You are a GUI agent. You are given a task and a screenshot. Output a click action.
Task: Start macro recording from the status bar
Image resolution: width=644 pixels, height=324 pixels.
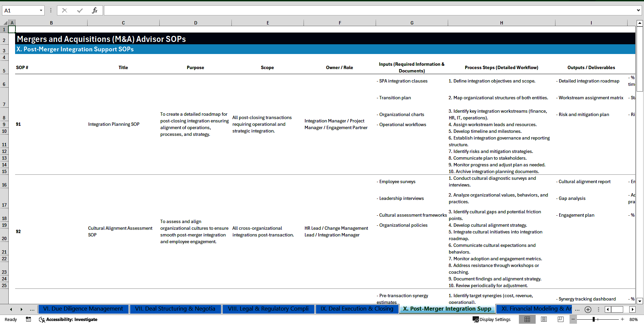pyautogui.click(x=29, y=319)
